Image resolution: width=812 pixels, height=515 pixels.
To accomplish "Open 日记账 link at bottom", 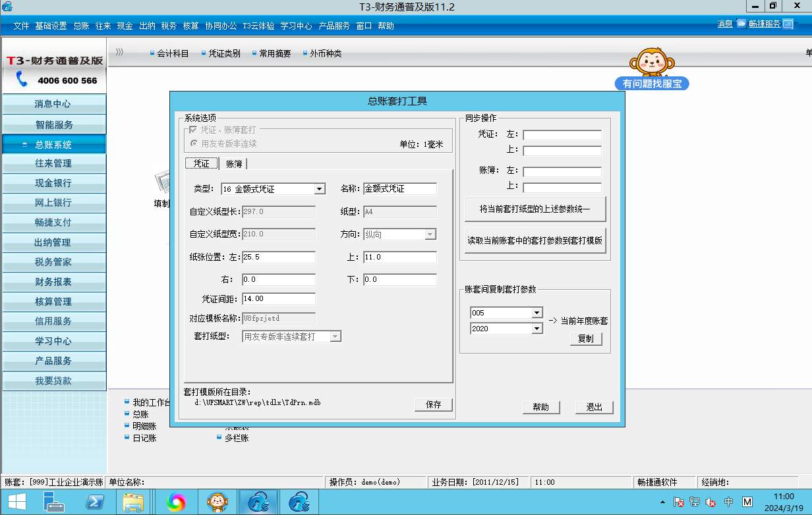I will pyautogui.click(x=144, y=438).
